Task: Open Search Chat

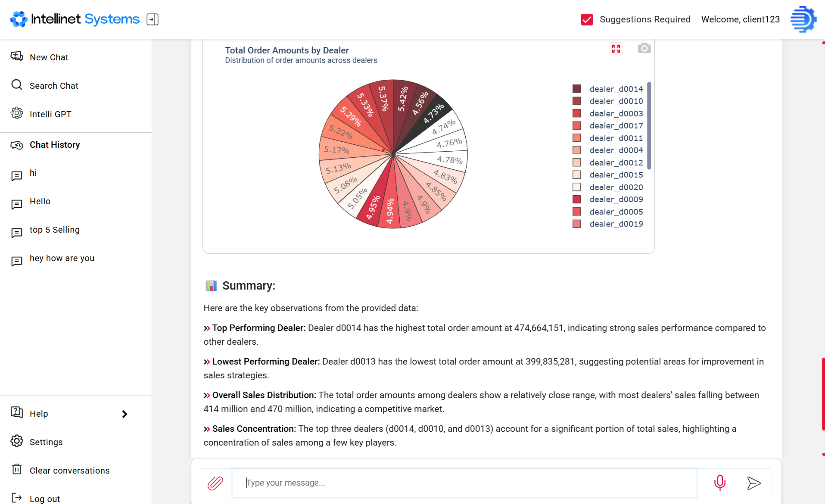Action: (54, 85)
